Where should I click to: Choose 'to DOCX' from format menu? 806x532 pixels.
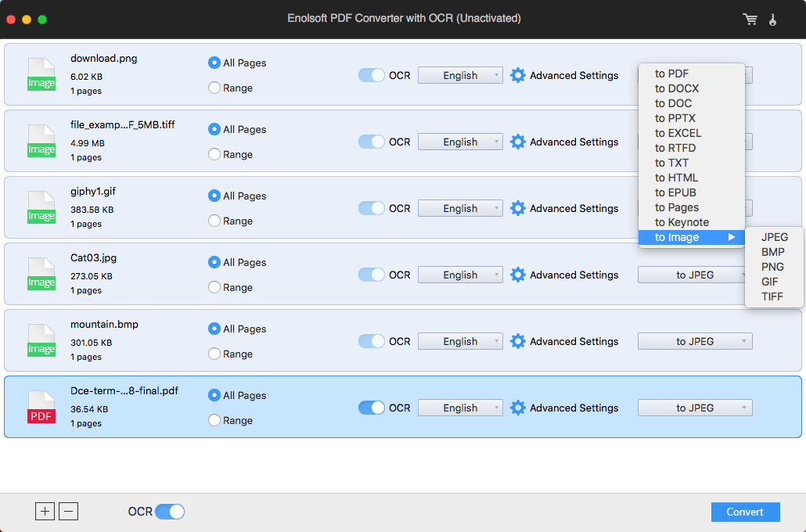point(692,88)
